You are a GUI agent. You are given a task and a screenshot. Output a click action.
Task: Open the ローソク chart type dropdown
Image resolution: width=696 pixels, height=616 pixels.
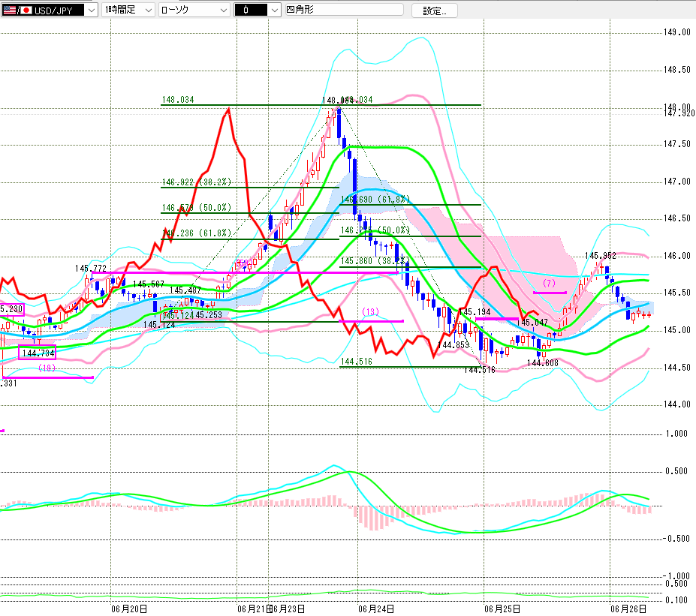point(194,10)
